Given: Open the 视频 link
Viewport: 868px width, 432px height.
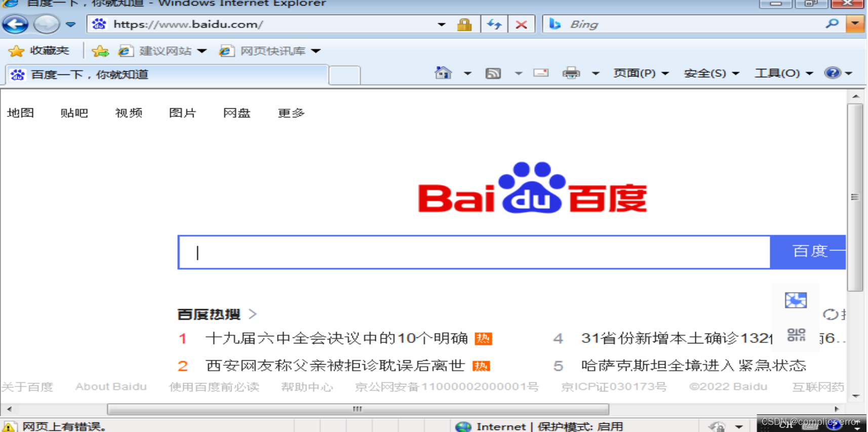Looking at the screenshot, I should (x=129, y=113).
